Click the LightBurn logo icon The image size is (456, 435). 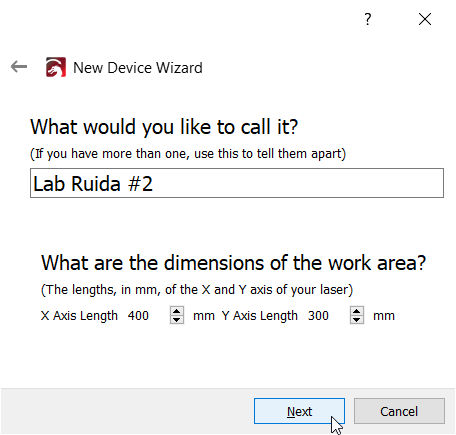tap(56, 67)
